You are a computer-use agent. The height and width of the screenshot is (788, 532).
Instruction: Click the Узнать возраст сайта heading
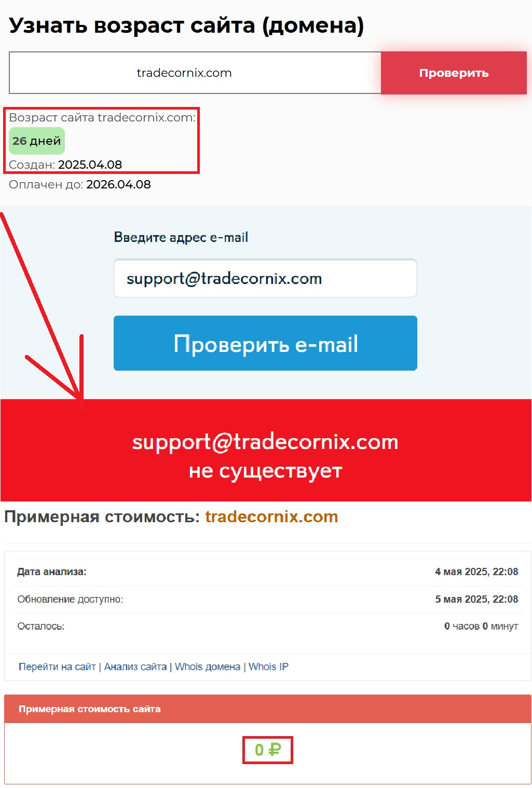pos(186,25)
